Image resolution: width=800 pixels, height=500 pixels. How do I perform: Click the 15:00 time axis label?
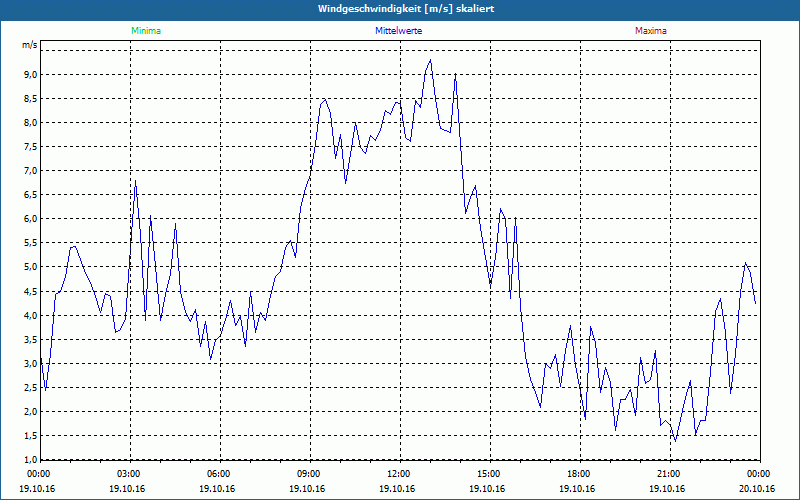click(490, 474)
